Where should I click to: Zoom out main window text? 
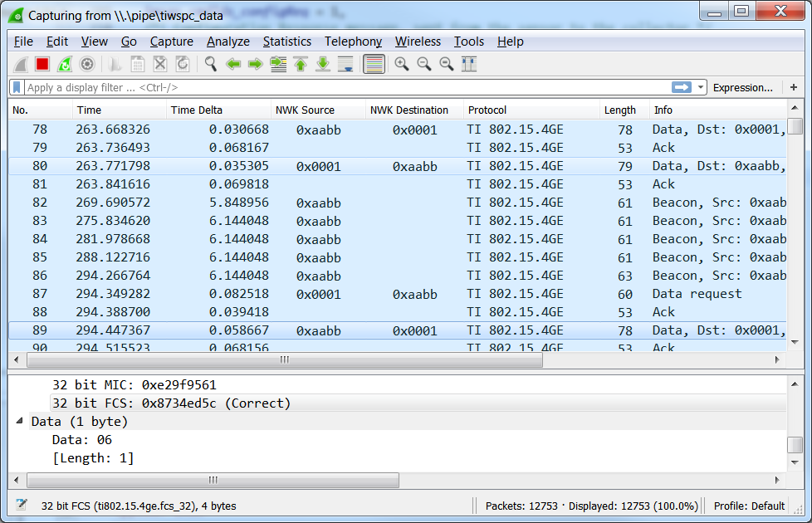(x=424, y=64)
